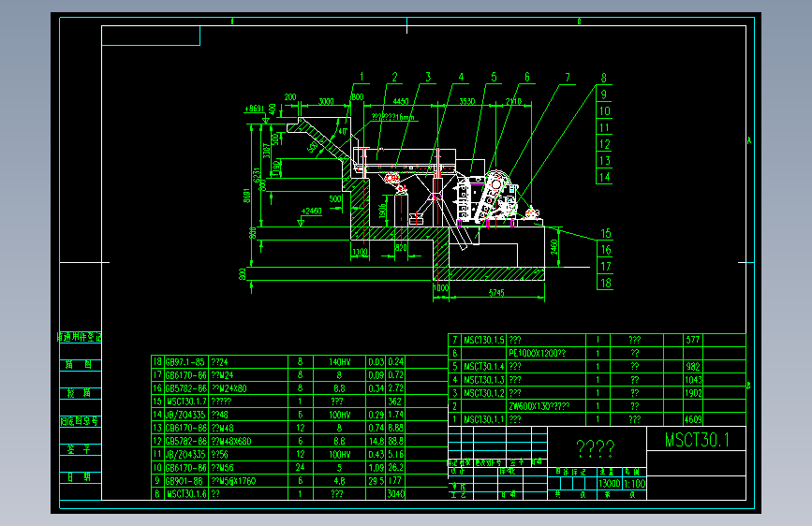Screen dimensions: 812x526
Task: Select the 1906 vertical dimension text
Action: [x=382, y=211]
